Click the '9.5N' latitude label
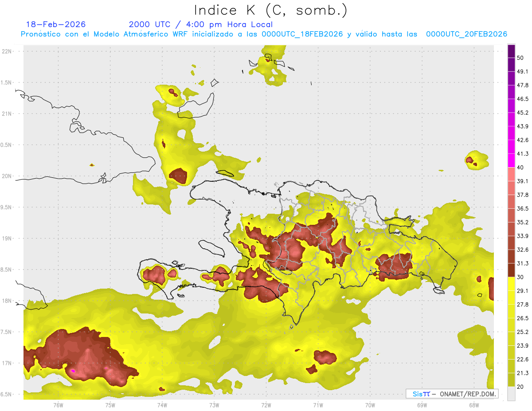The image size is (532, 411). point(7,207)
